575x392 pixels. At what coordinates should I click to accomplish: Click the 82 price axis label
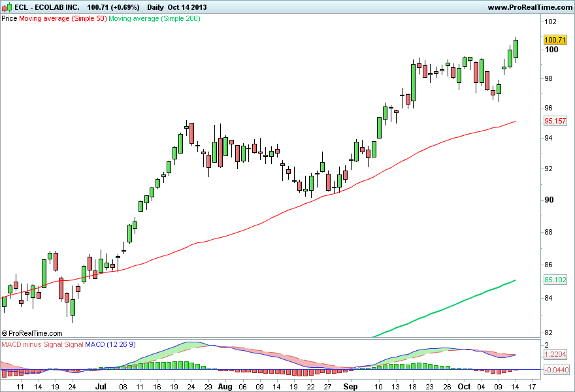point(549,333)
